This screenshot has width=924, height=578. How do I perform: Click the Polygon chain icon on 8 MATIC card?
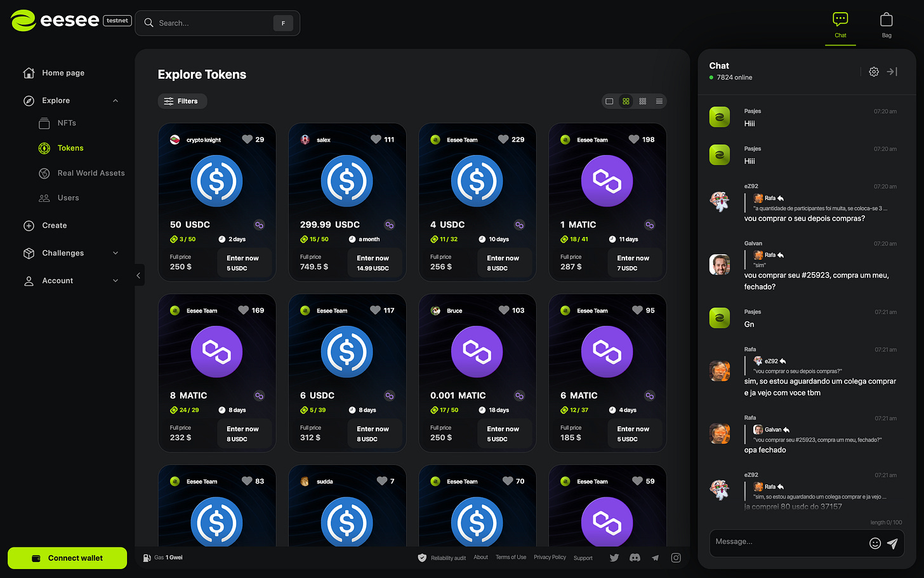click(259, 396)
